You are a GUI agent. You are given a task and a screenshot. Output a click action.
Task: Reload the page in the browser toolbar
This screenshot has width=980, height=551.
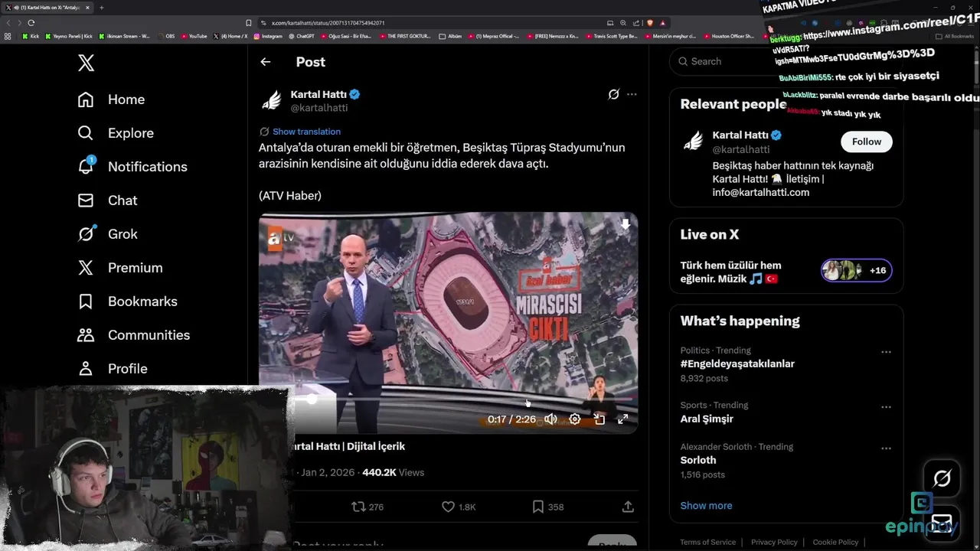click(x=31, y=23)
